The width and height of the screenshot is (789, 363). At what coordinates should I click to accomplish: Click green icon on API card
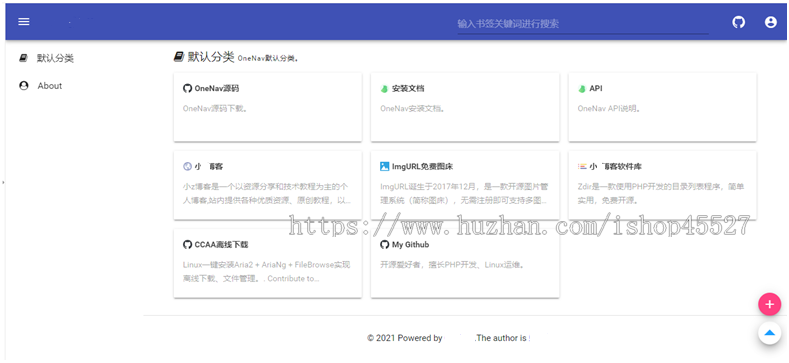[582, 89]
